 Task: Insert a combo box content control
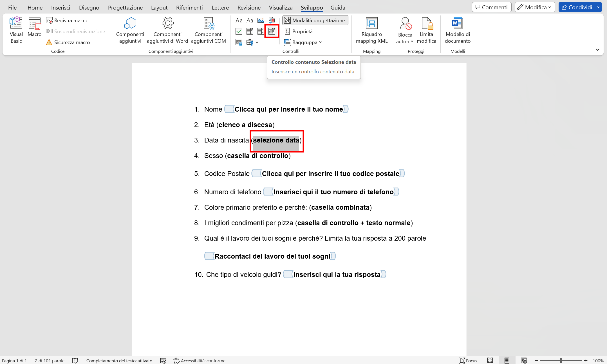(250, 31)
